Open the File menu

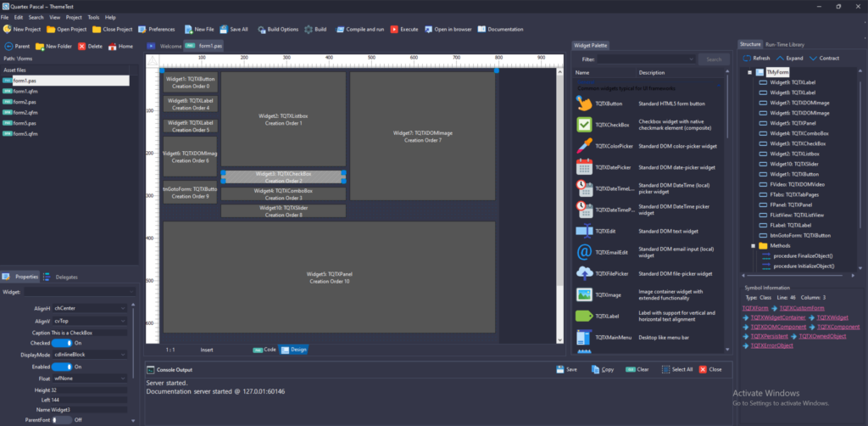4,18
